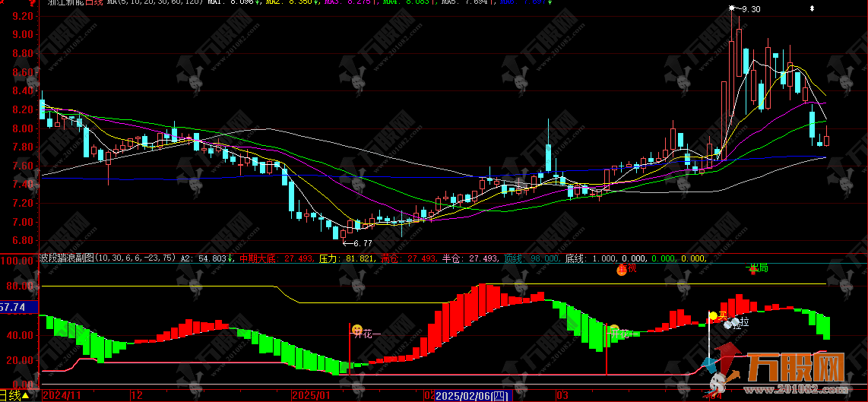Click the orange 重视 signal icon
Screen dimensions: 868x402
pyautogui.click(x=621, y=269)
